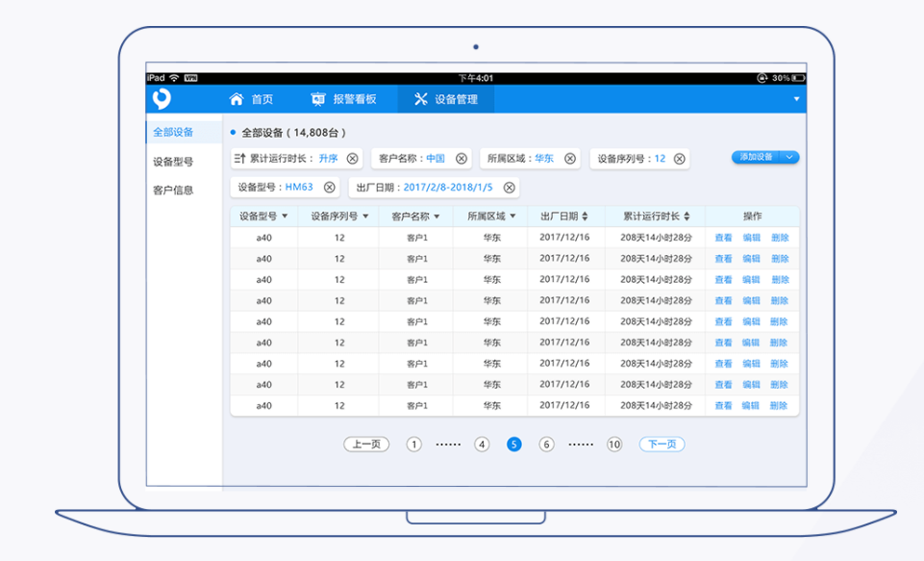924x561 pixels.
Task: Click the WiFi icon in status bar
Action: coord(174,78)
